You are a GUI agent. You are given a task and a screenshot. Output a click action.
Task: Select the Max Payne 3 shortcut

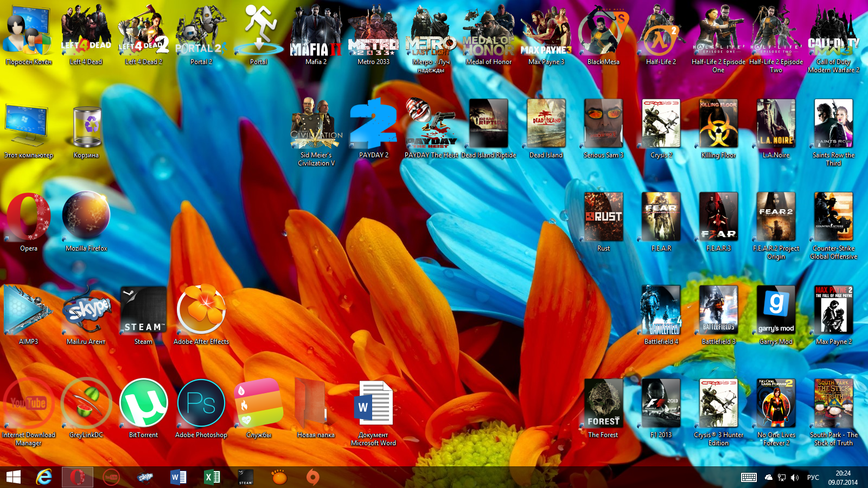point(546,31)
